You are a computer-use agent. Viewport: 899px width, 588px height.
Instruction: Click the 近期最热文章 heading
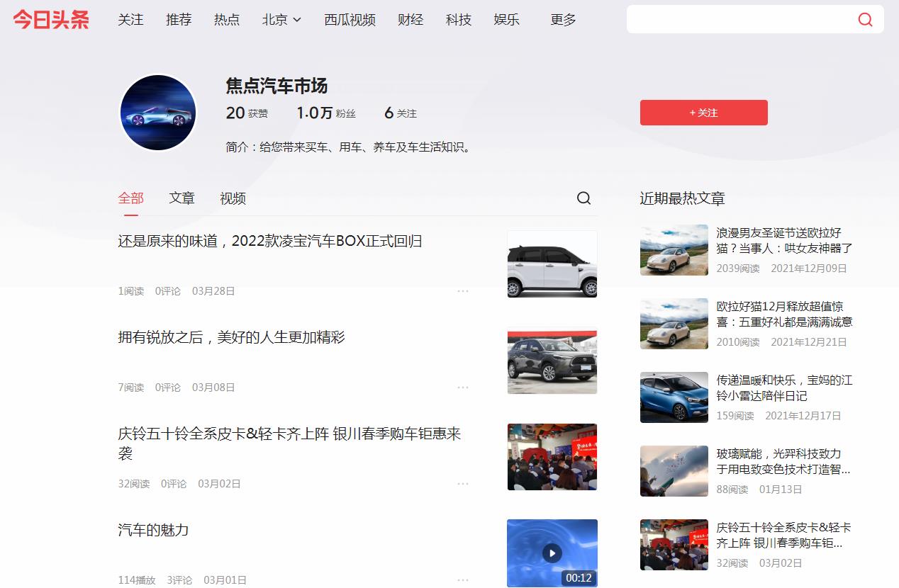[x=683, y=198]
